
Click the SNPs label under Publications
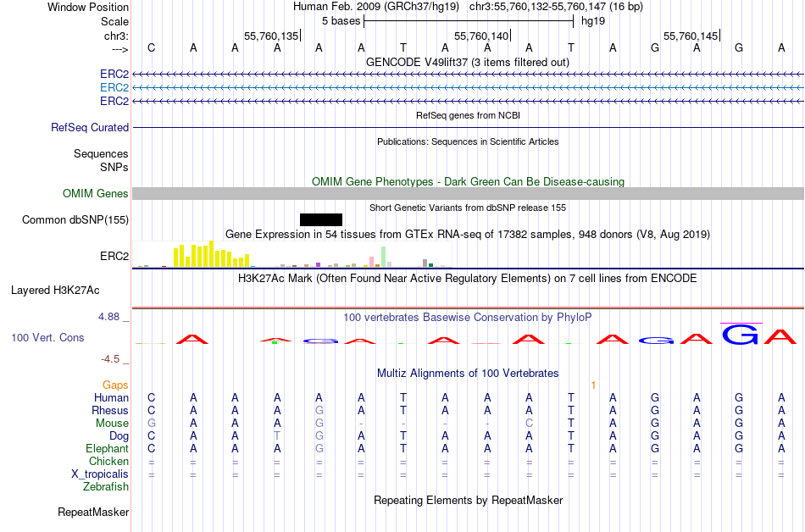(114, 167)
